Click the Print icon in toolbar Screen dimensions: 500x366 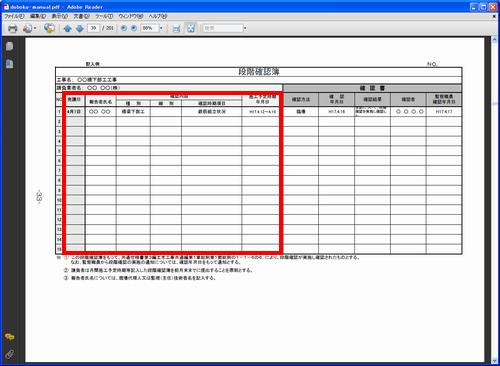click(x=13, y=28)
